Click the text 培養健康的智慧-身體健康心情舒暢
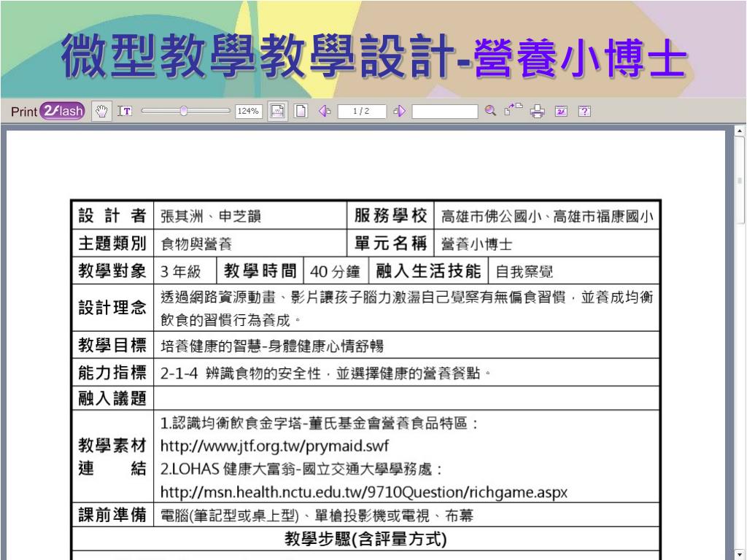747x560 pixels. coord(272,346)
